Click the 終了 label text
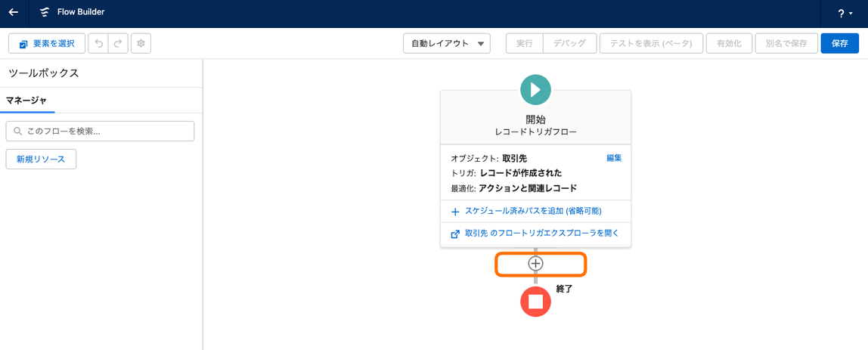 click(x=563, y=288)
